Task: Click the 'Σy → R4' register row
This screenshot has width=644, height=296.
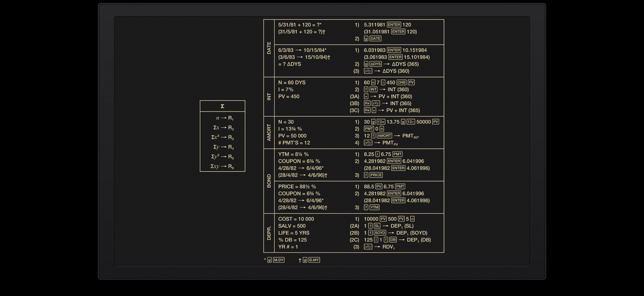Action: (223, 147)
